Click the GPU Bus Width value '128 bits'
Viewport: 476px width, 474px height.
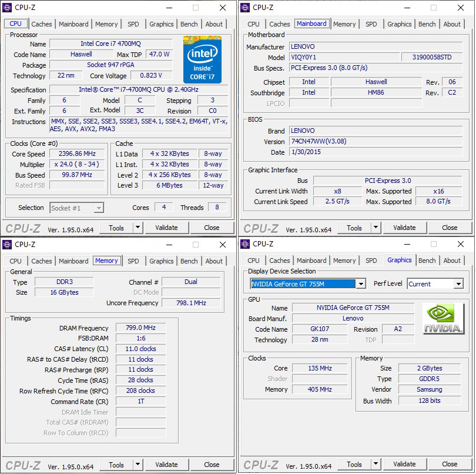coord(430,400)
